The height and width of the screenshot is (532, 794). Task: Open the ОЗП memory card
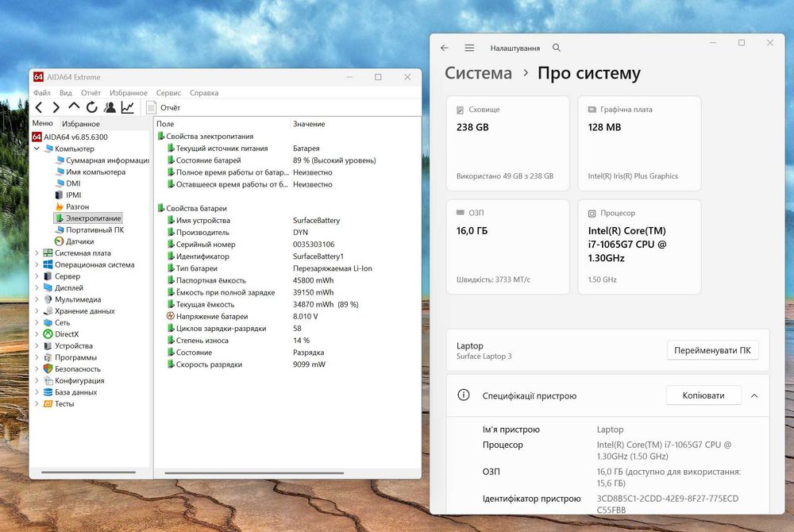(507, 246)
